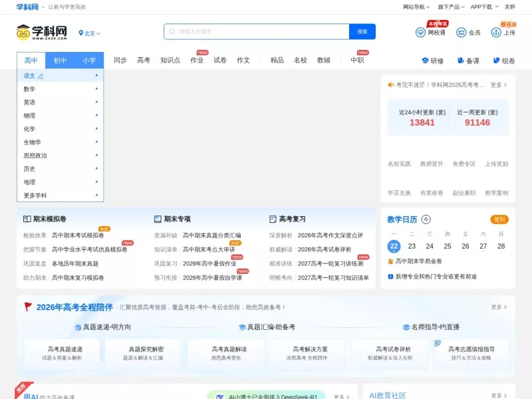
Task: Open 研修 graduation cap icon
Action: [x=425, y=61]
